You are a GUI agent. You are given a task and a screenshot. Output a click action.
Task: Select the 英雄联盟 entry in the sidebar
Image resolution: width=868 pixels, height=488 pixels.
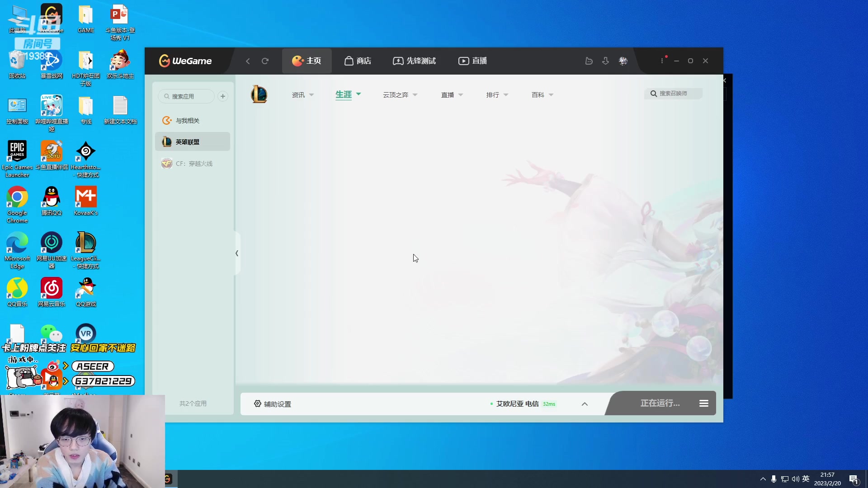(192, 141)
